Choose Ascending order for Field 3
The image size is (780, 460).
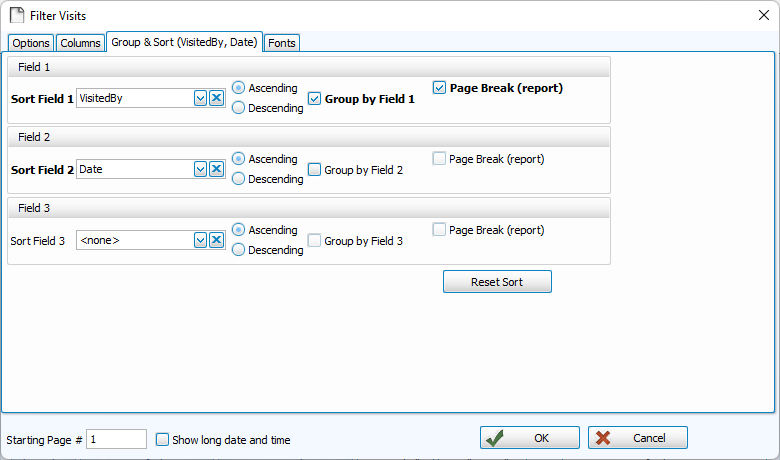pyautogui.click(x=239, y=230)
